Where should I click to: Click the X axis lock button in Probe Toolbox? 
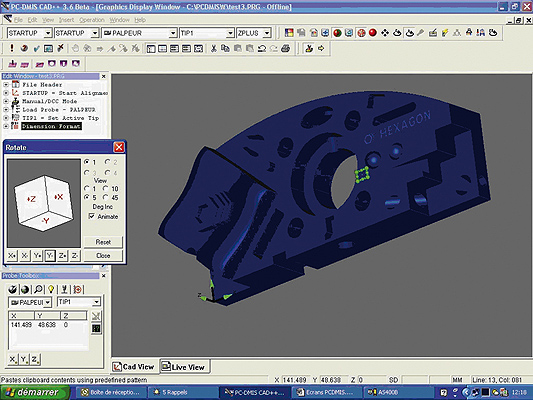tap(13, 359)
